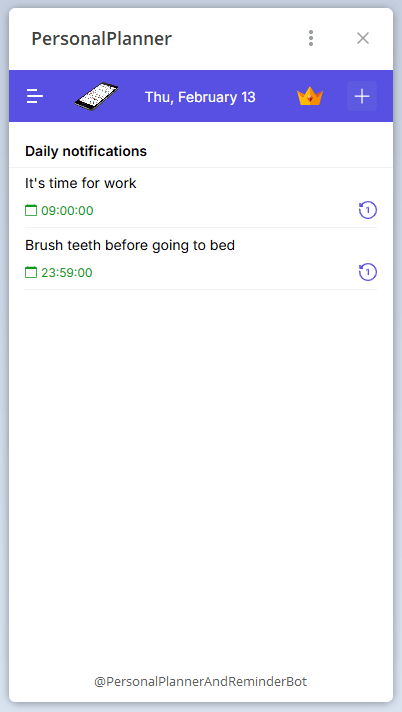The height and width of the screenshot is (712, 402).
Task: Click repeat icon for "Brush teeth" reminder
Action: (x=368, y=272)
